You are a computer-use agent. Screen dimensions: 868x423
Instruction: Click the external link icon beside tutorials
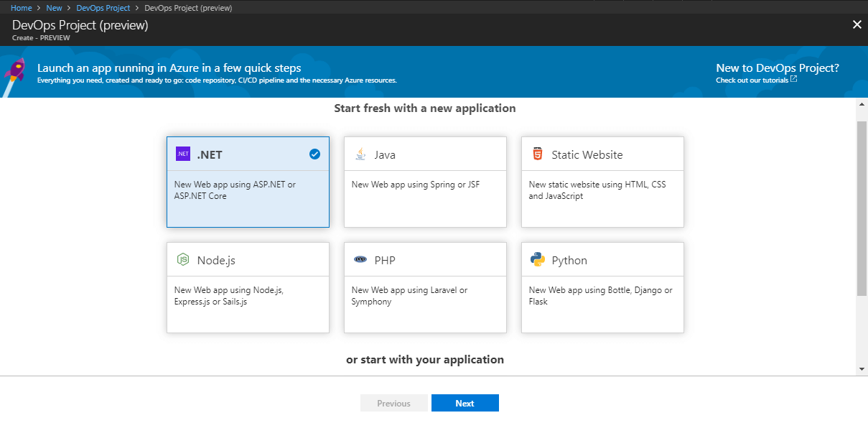(793, 79)
